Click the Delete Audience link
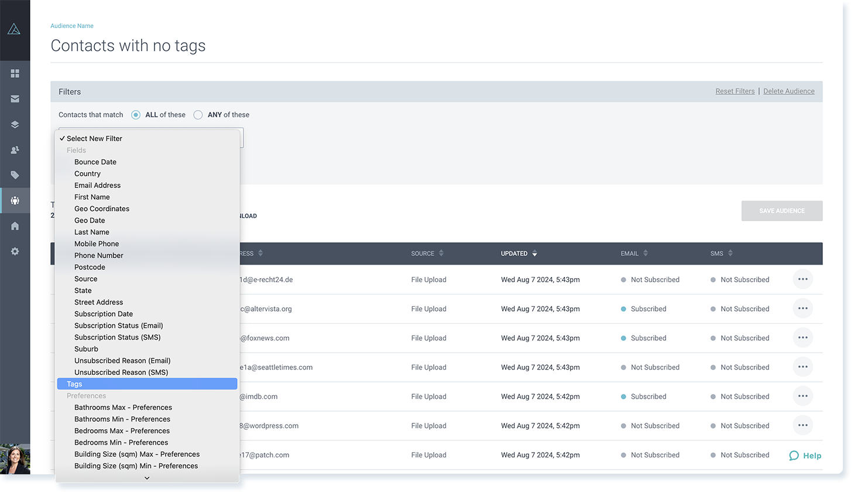Screen dimensions: 868x503 coord(789,91)
